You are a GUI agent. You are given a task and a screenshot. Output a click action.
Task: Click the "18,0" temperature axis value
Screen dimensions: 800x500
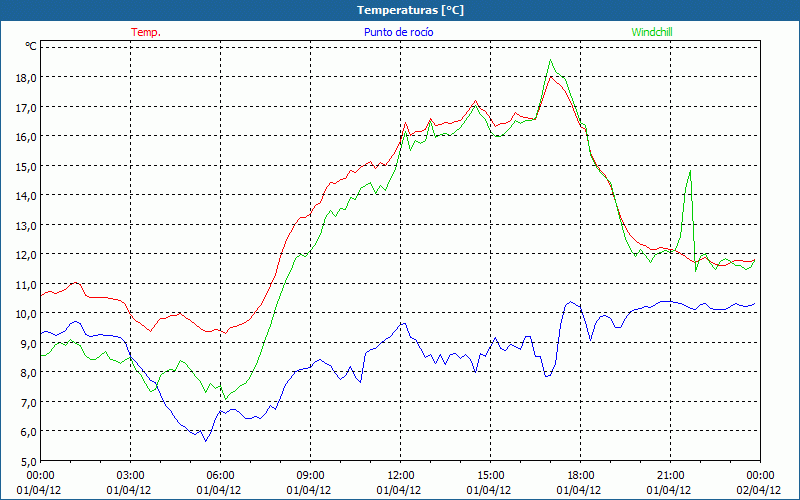click(27, 78)
